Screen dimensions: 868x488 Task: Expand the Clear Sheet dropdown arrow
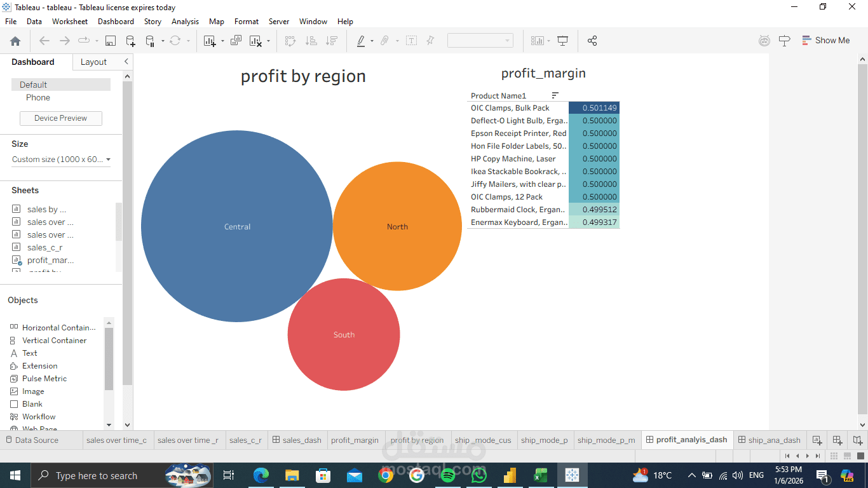[x=269, y=40]
